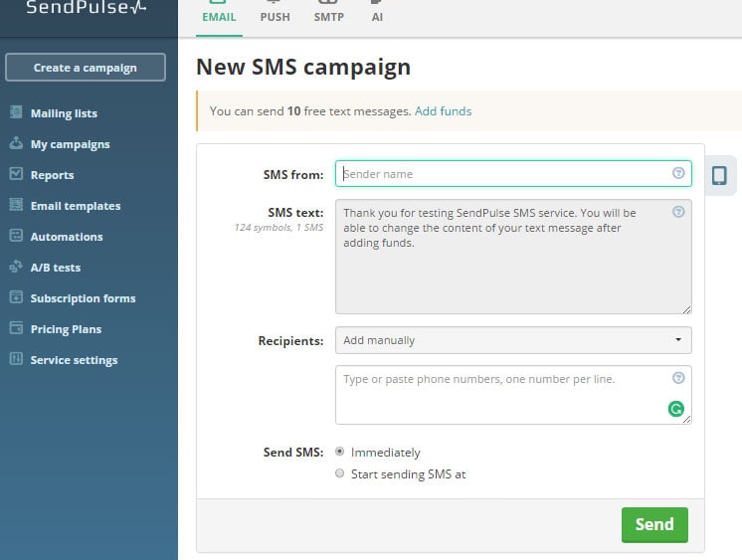
Task: Open the AI tab
Action: (x=377, y=16)
